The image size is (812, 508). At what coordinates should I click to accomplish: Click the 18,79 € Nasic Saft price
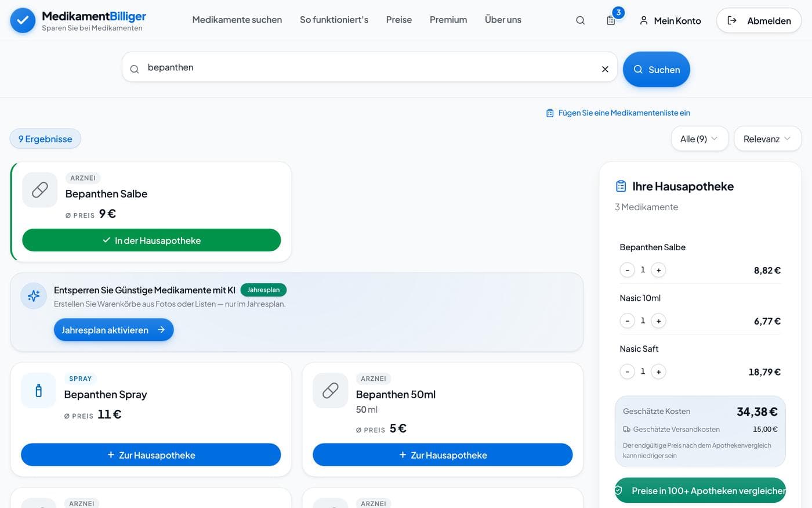pyautogui.click(x=764, y=372)
